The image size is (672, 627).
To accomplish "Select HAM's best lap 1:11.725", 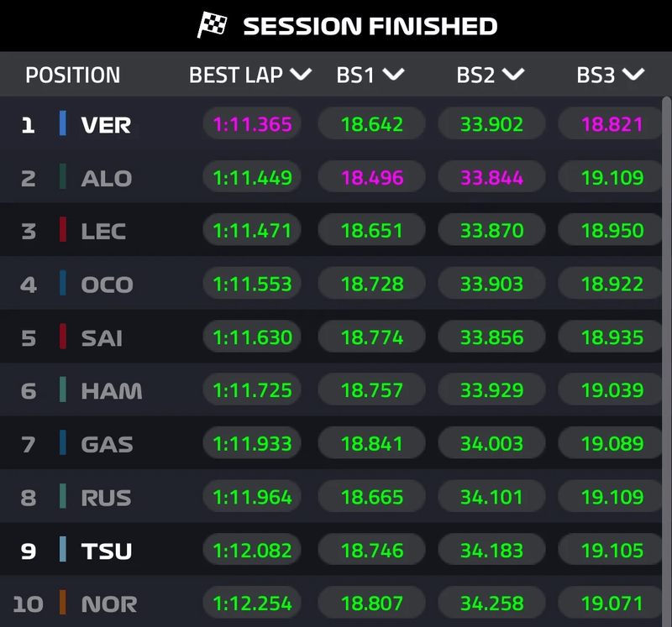I will (252, 390).
